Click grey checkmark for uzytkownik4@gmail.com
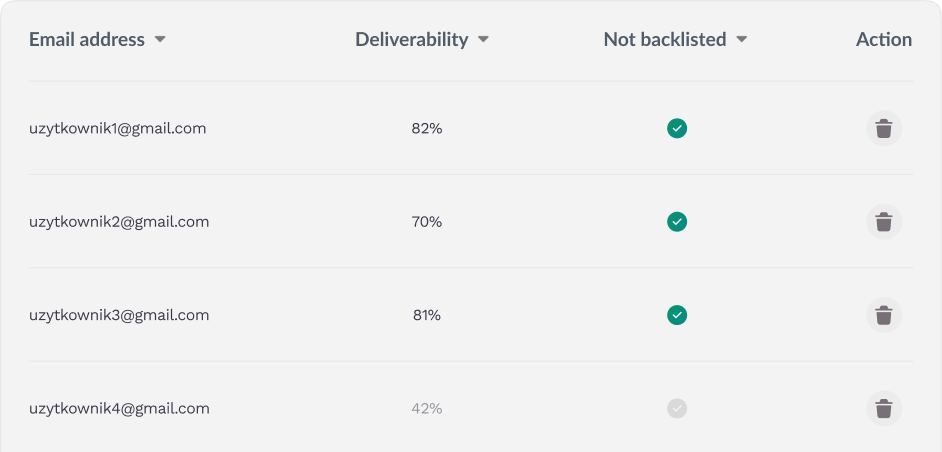 (677, 409)
